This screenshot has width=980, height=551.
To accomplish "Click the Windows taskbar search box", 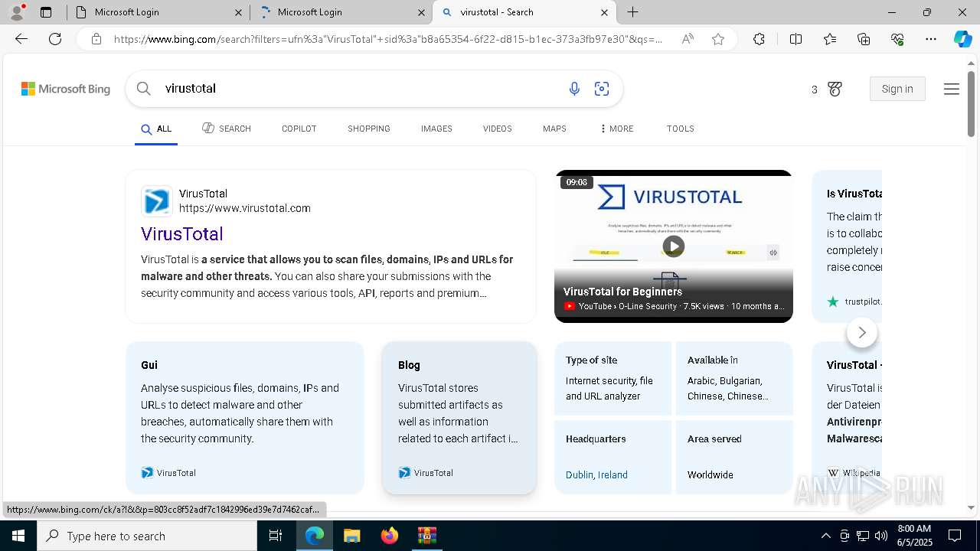I will click(x=147, y=536).
